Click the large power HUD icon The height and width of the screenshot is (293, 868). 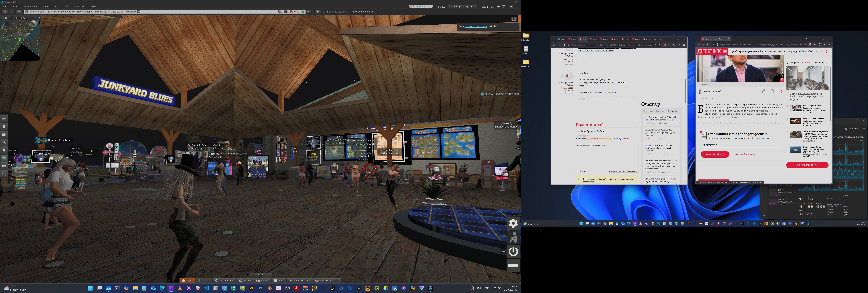point(513,251)
